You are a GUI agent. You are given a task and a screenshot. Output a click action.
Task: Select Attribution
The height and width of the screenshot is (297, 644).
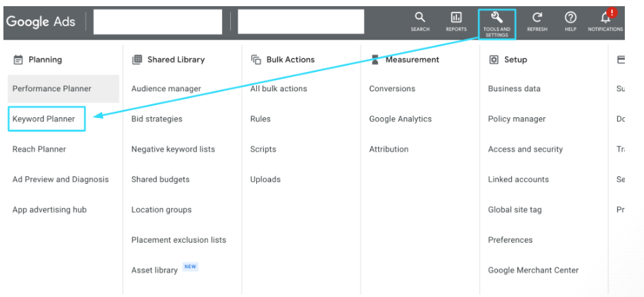point(388,150)
